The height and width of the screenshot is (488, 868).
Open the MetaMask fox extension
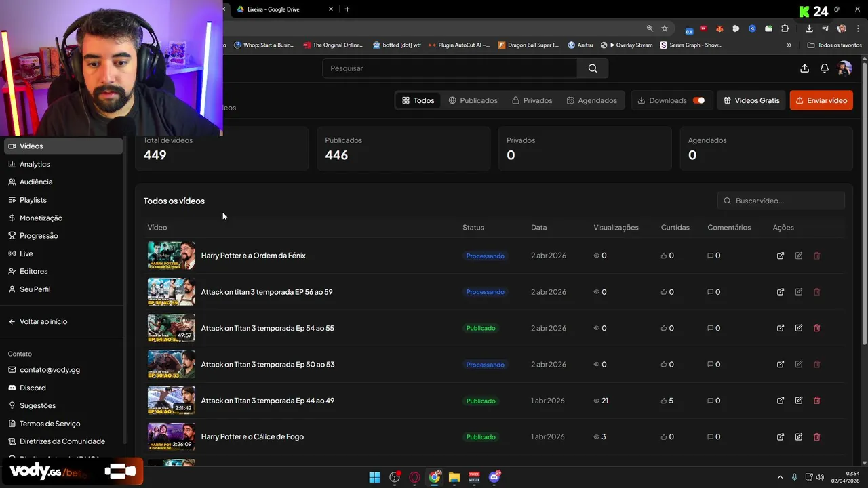(719, 28)
